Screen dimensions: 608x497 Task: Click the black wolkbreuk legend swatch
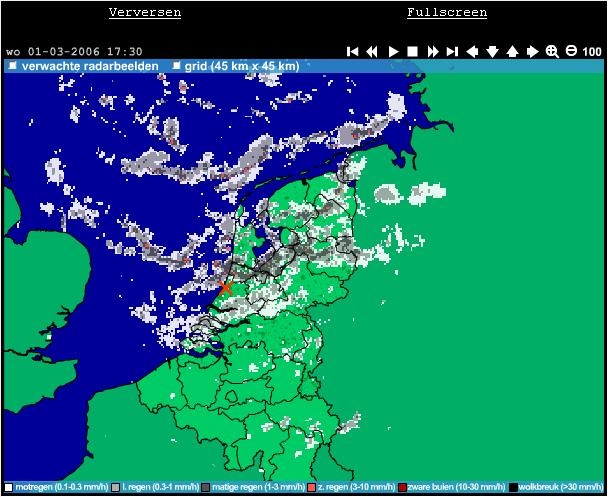click(x=513, y=487)
